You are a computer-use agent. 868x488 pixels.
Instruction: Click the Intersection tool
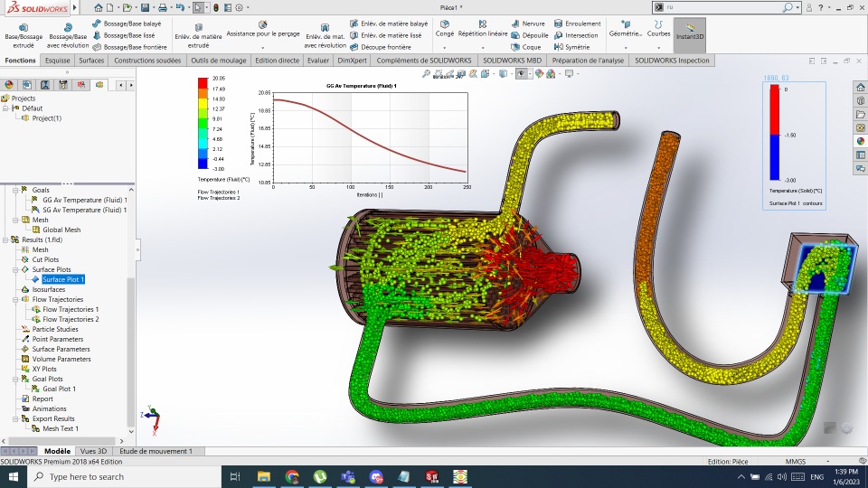576,35
